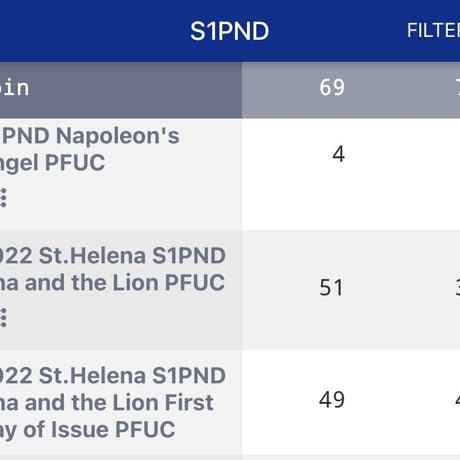Viewport: 460px width, 460px height.
Task: Click the blue header space between S1PND and FILTER
Action: (x=338, y=31)
